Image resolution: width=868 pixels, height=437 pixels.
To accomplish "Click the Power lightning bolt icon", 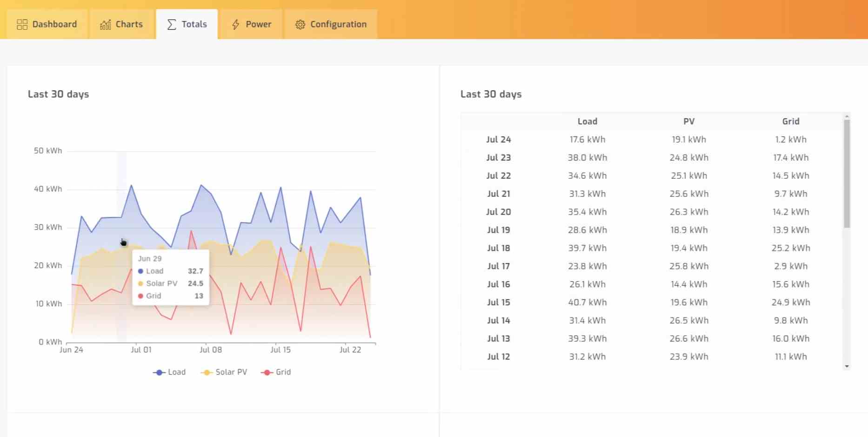I will click(x=236, y=25).
